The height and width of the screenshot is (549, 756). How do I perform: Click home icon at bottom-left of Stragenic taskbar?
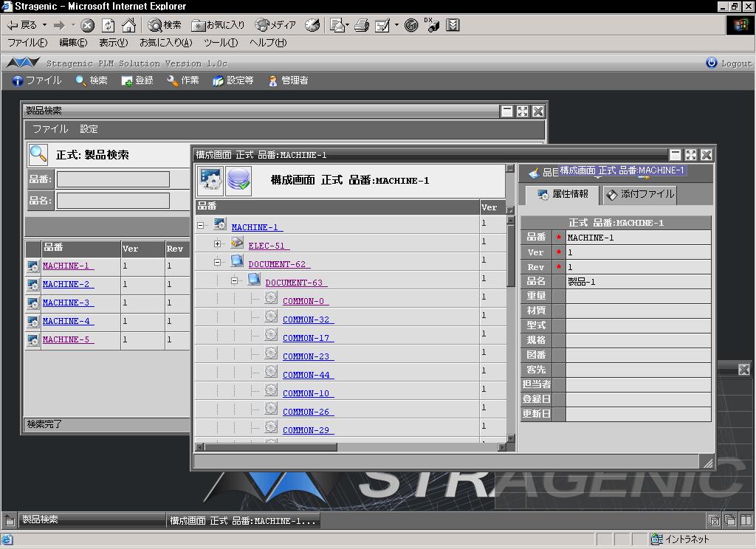click(x=10, y=520)
